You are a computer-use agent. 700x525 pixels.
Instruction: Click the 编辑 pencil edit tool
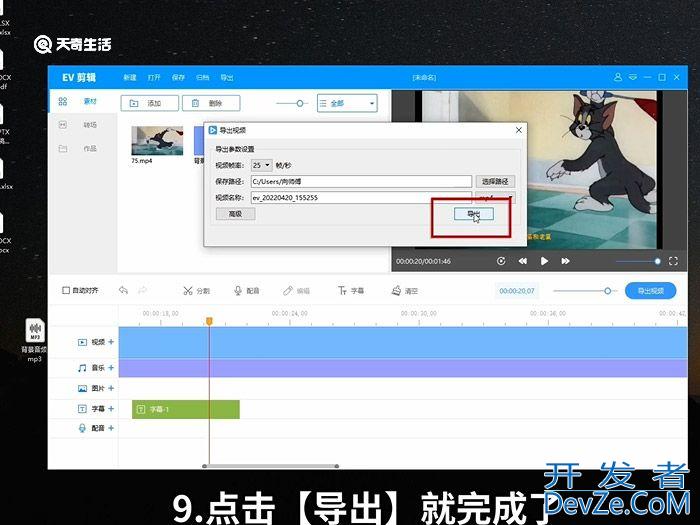(296, 291)
